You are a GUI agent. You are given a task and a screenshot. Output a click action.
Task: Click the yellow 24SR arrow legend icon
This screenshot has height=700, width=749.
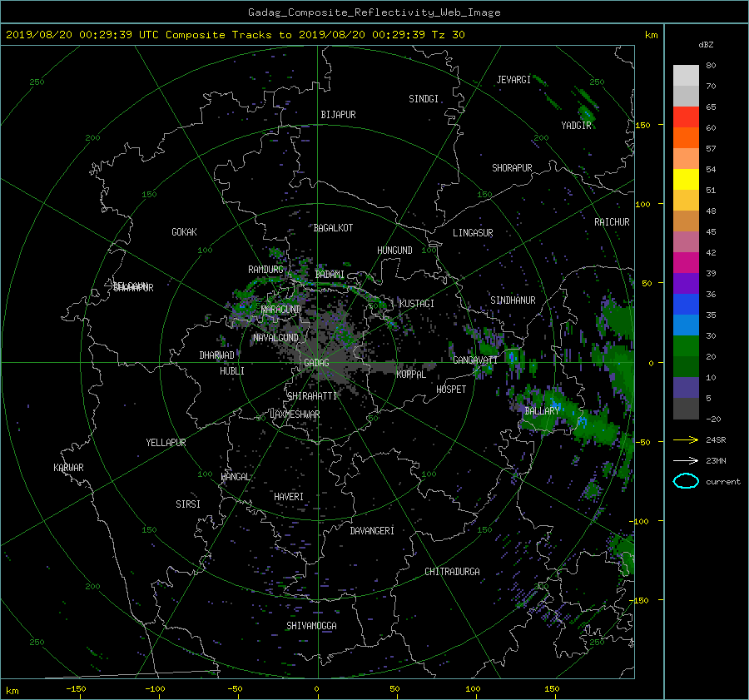(686, 439)
